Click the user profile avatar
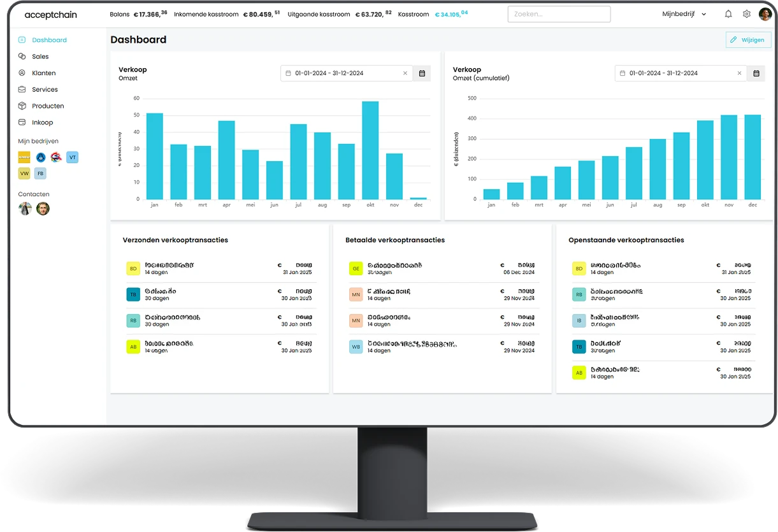 (x=765, y=14)
